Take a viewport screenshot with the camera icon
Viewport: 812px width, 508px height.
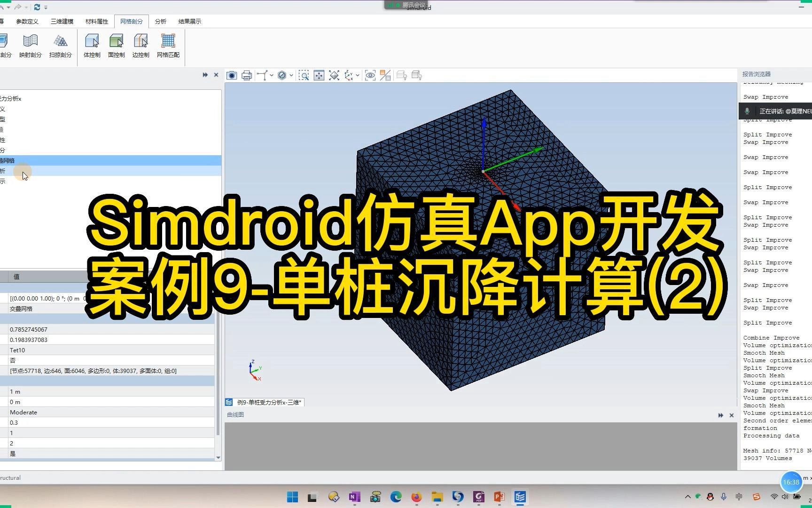pos(232,75)
